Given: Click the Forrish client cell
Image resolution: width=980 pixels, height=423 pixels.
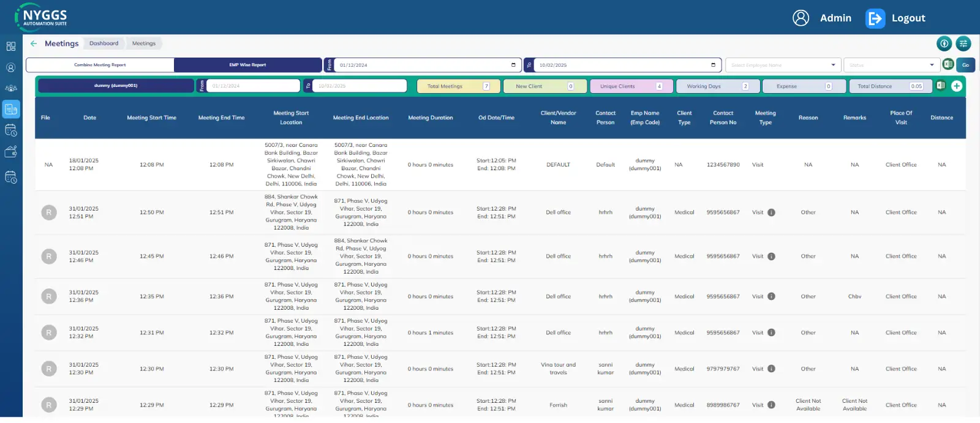Looking at the screenshot, I should click(559, 405).
